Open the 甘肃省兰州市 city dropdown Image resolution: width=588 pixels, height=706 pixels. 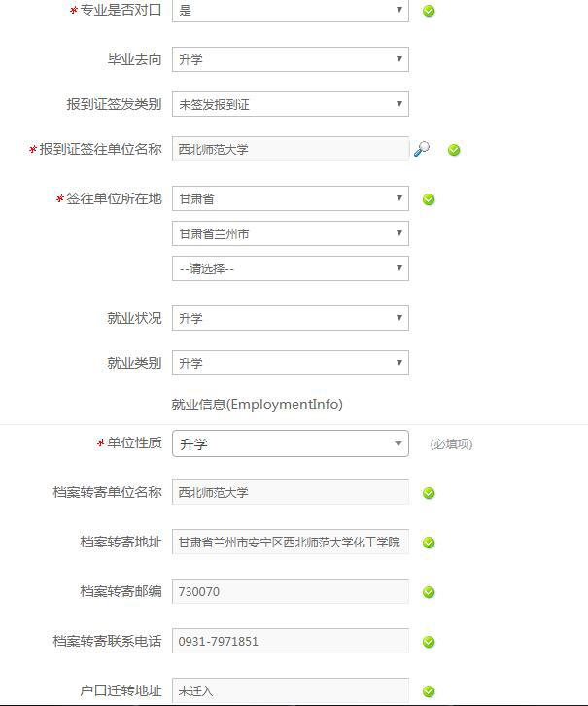[x=291, y=233]
